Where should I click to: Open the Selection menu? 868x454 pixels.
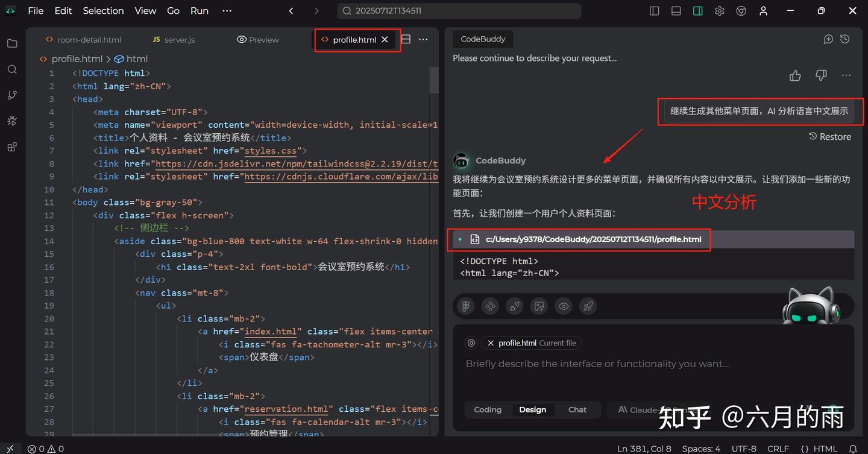(x=103, y=11)
